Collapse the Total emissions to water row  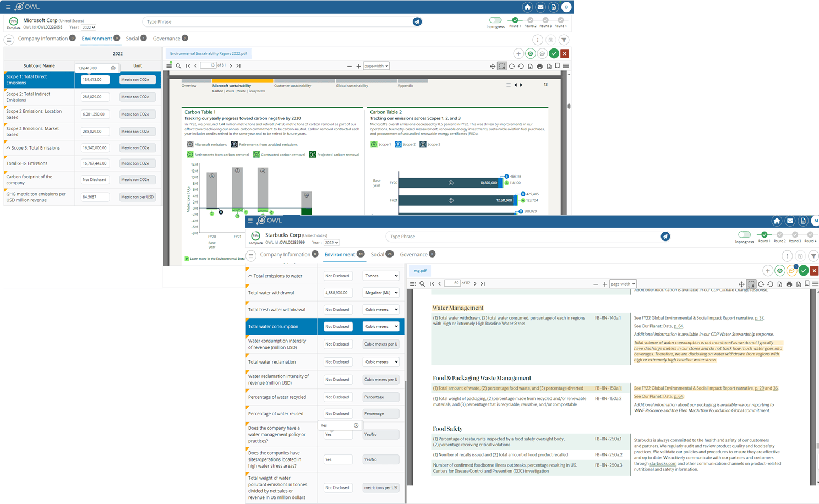pos(250,276)
